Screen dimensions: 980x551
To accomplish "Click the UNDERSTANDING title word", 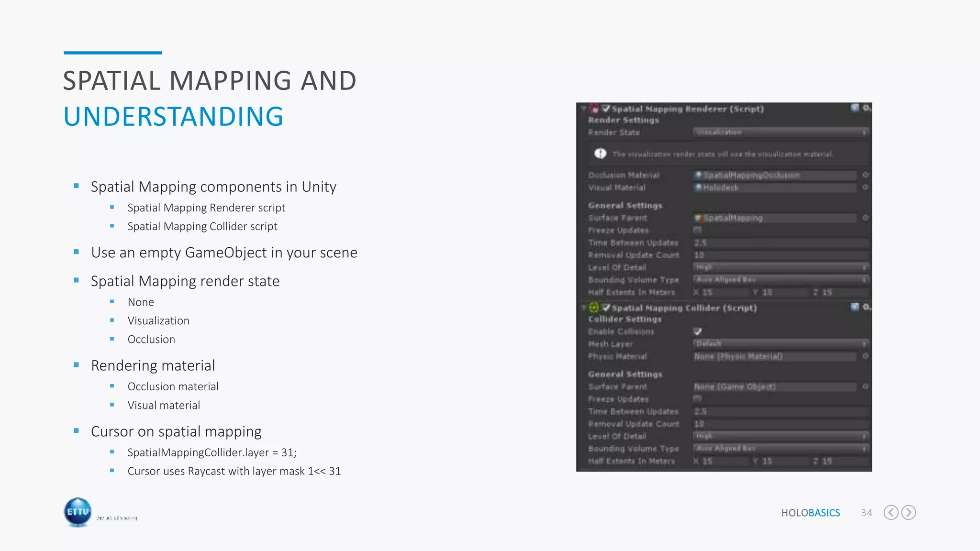I will 174,117.
